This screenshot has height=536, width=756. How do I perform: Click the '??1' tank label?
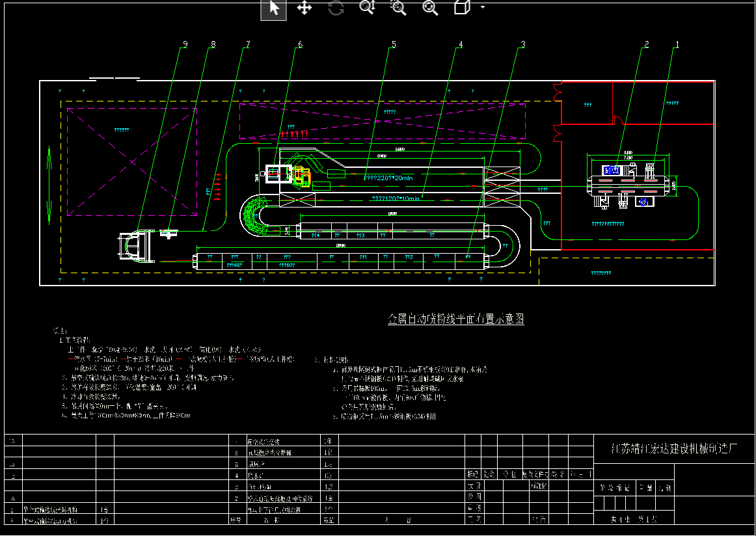point(364,257)
